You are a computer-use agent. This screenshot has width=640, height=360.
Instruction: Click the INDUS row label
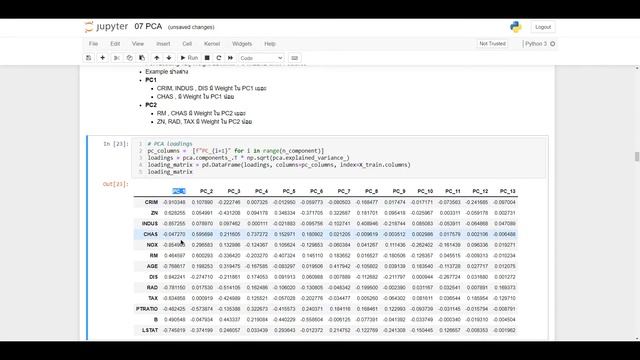(x=150, y=224)
